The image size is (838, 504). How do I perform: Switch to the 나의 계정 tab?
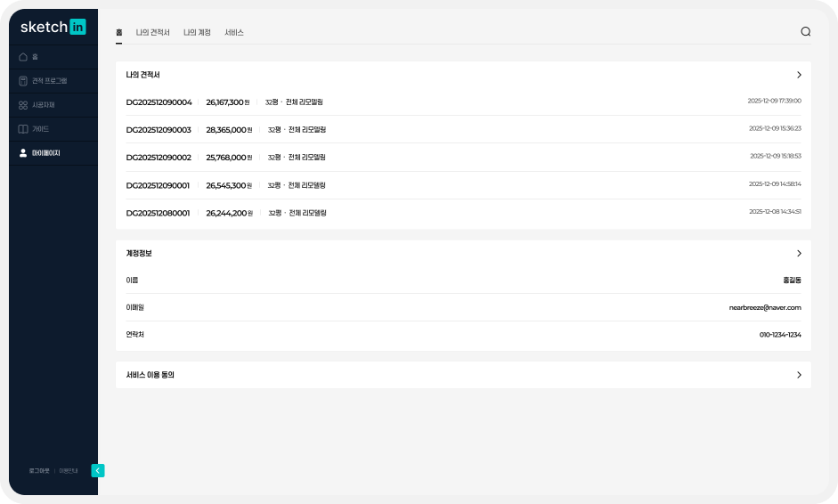pyautogui.click(x=197, y=33)
